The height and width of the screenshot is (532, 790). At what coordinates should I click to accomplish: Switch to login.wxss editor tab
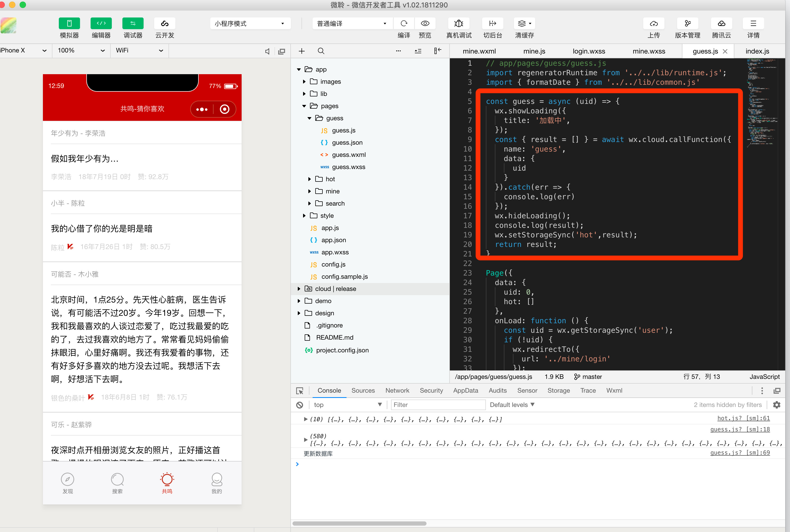click(x=589, y=51)
